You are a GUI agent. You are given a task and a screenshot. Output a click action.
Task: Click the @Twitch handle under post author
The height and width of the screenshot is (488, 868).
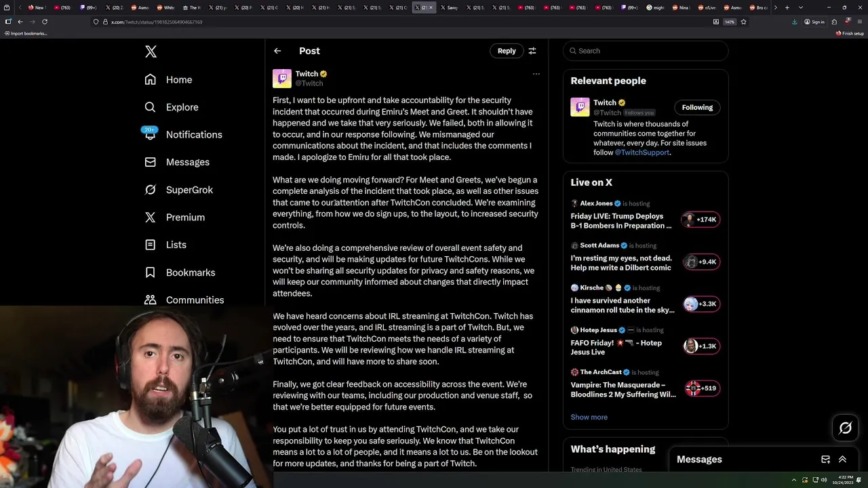coord(309,83)
